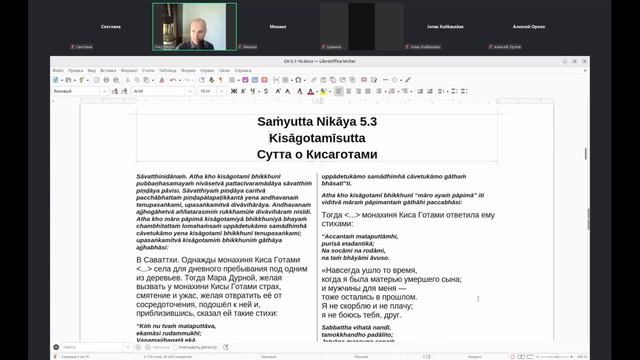The width and height of the screenshot is (640, 360).
Task: Open the highlighting color dropdown arrow
Action: [x=330, y=91]
